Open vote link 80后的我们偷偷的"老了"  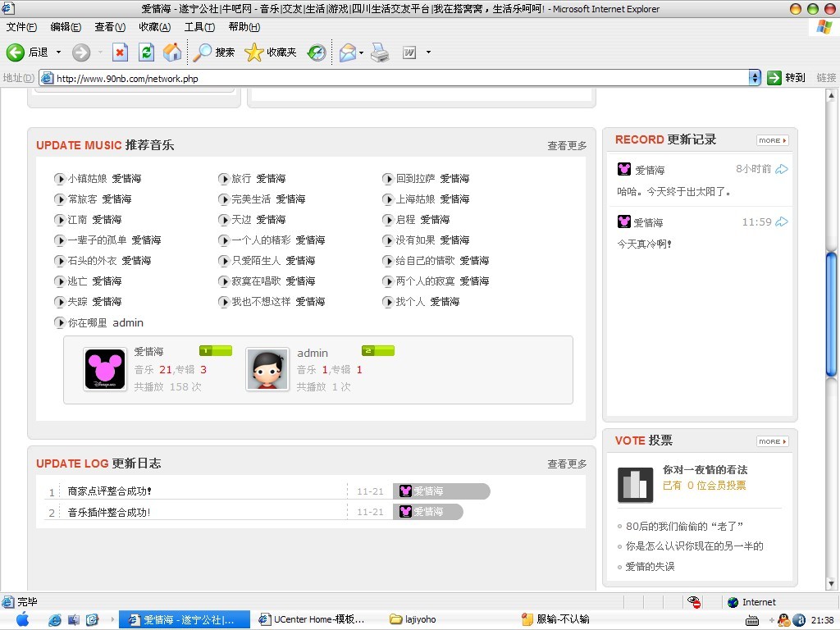pyautogui.click(x=684, y=526)
